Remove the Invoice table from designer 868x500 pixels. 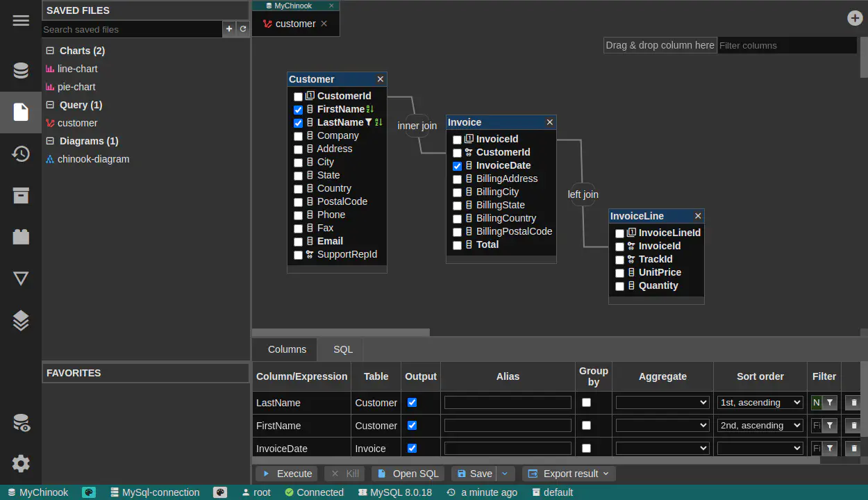(x=550, y=122)
